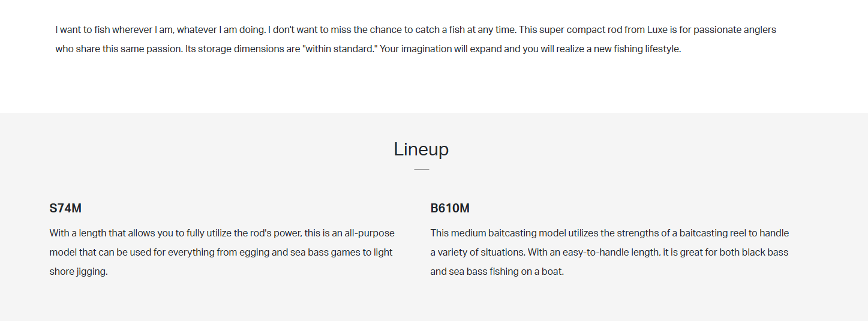Select the B610M model heading
Screen dimensions: 868x321
pos(450,209)
